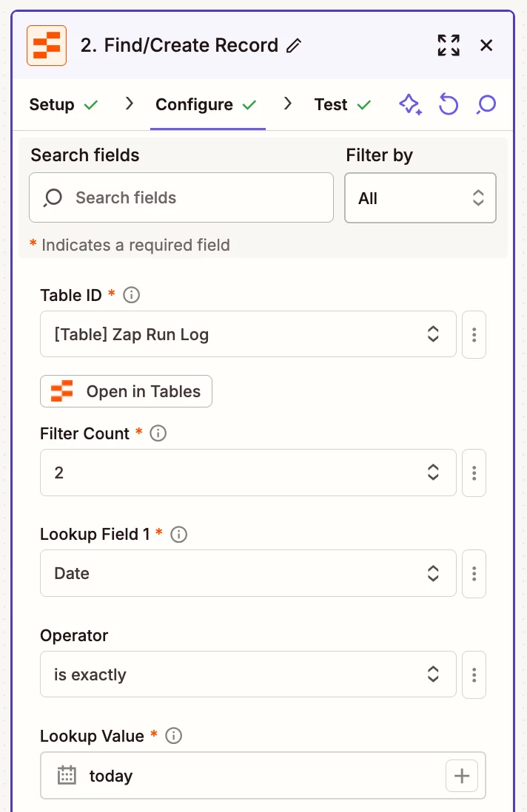The width and height of the screenshot is (527, 812).
Task: Click the undo refresh arrow icon
Action: [x=448, y=105]
